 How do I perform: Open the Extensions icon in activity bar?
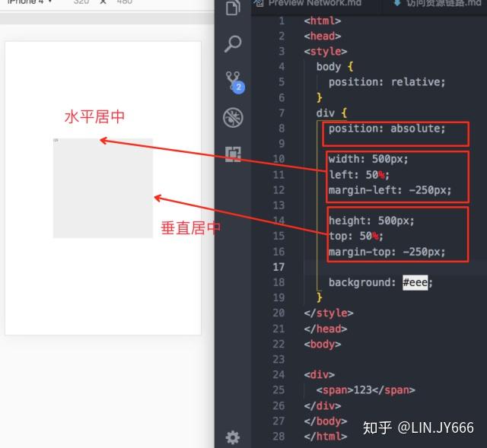tap(233, 154)
